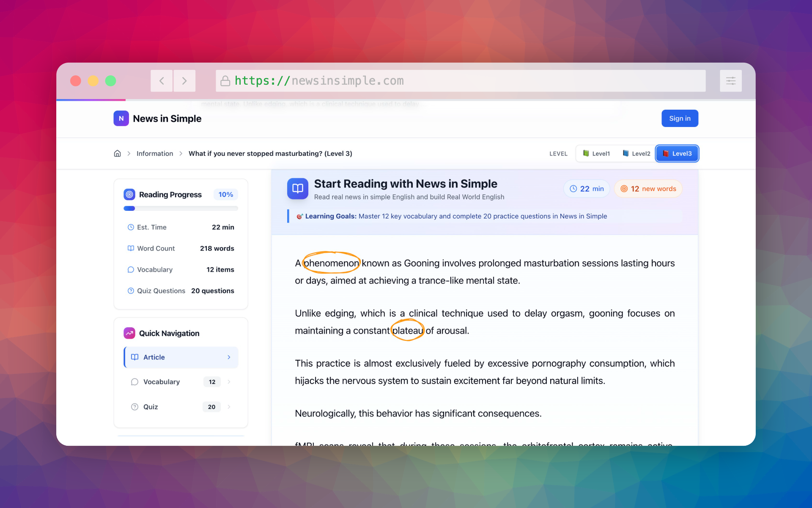Open browser preferences via the sliders icon
812x508 pixels.
[x=731, y=80]
